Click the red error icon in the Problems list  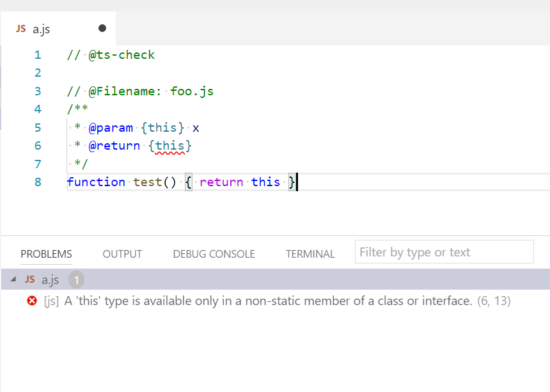32,301
